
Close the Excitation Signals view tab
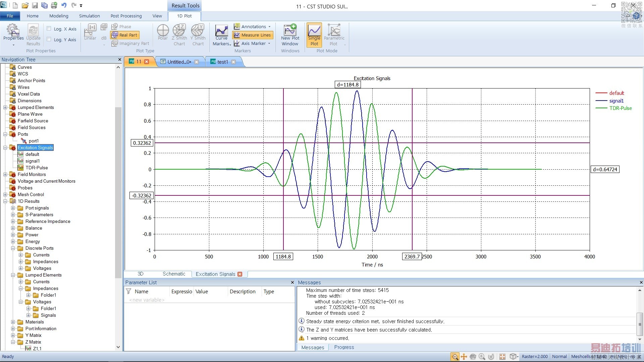[240, 274]
